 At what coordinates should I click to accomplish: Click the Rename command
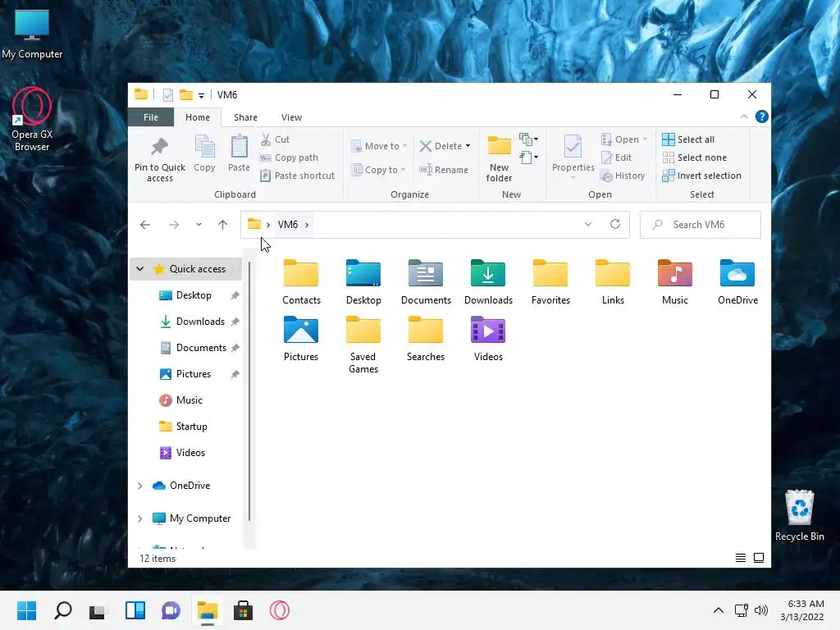[x=444, y=170]
